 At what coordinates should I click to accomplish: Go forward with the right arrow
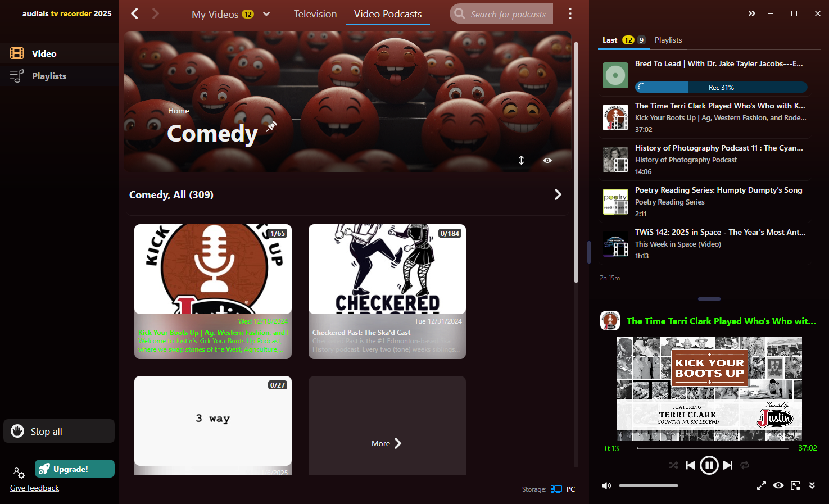156,13
